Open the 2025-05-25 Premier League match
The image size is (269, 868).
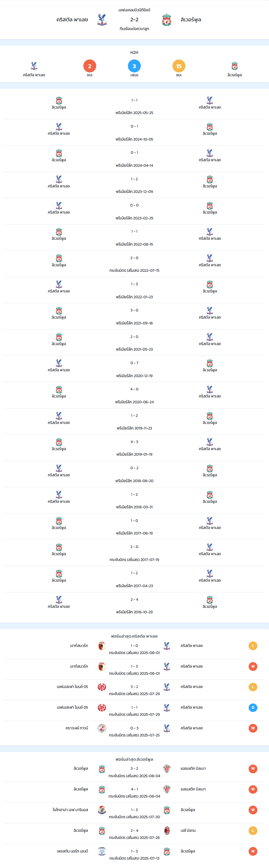coord(134,106)
